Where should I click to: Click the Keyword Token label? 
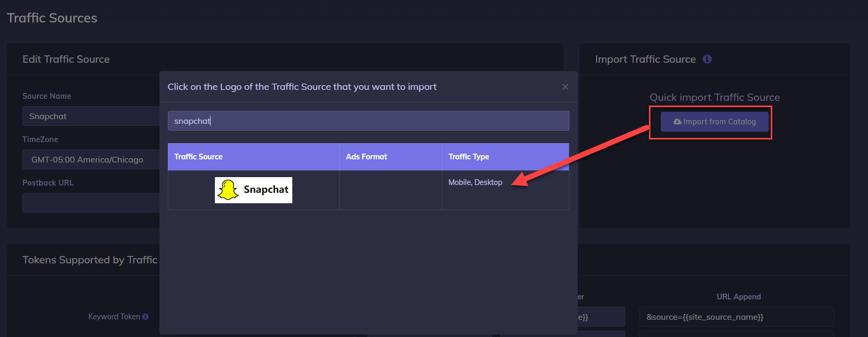click(x=114, y=317)
